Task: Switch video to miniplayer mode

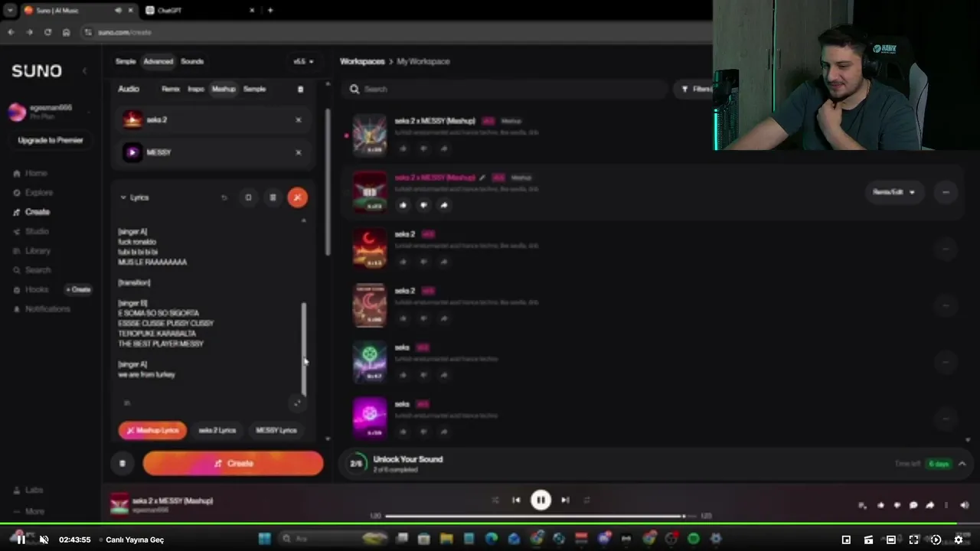Action: [846, 540]
